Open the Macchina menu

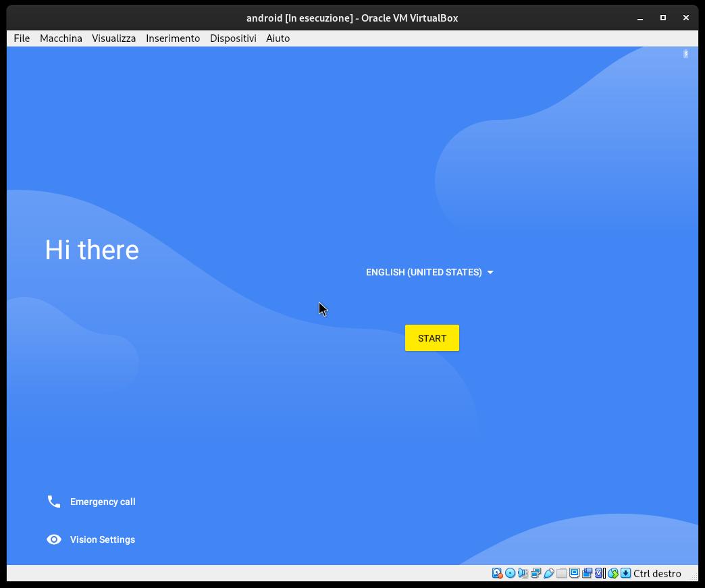point(61,38)
